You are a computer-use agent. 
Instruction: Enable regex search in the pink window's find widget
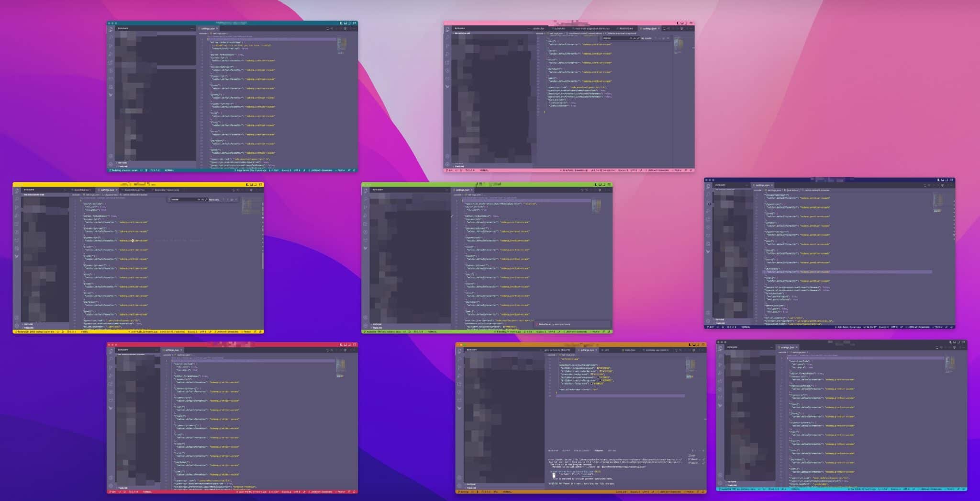(638, 38)
